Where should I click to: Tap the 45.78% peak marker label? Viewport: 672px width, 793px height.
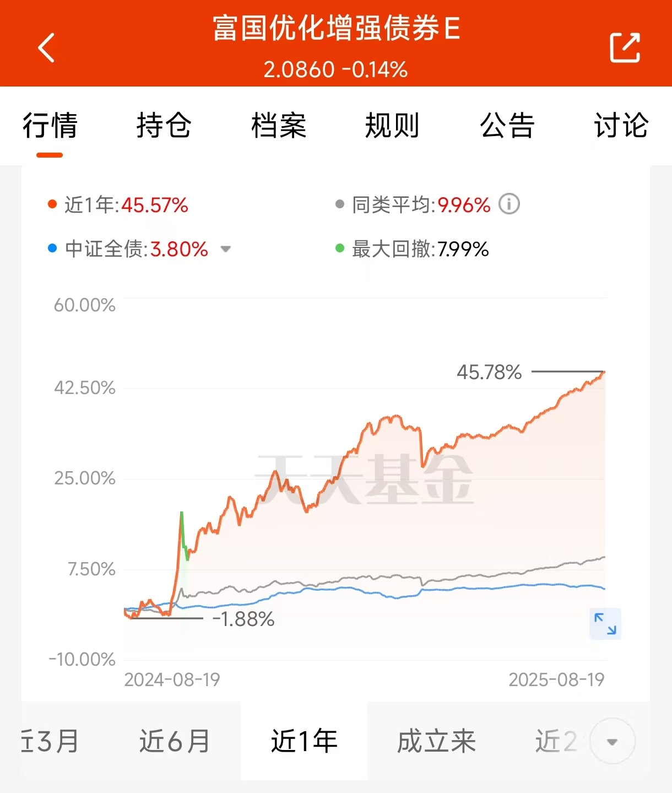489,373
